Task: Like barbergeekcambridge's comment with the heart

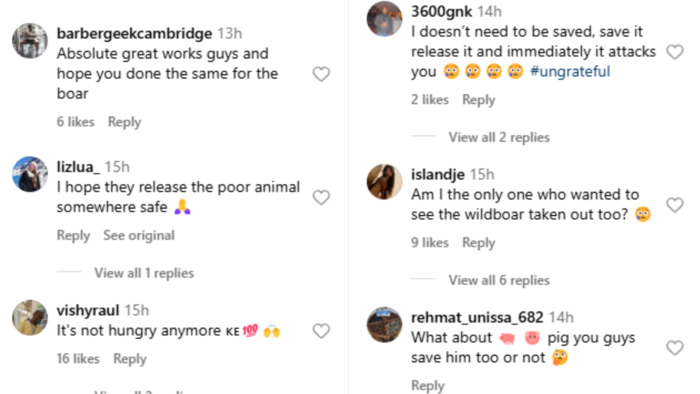Action: pyautogui.click(x=321, y=74)
